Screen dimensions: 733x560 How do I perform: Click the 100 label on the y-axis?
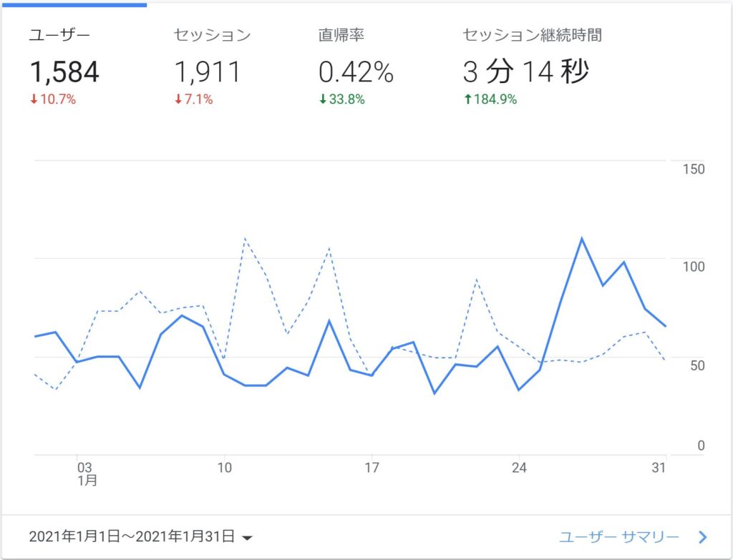[694, 267]
